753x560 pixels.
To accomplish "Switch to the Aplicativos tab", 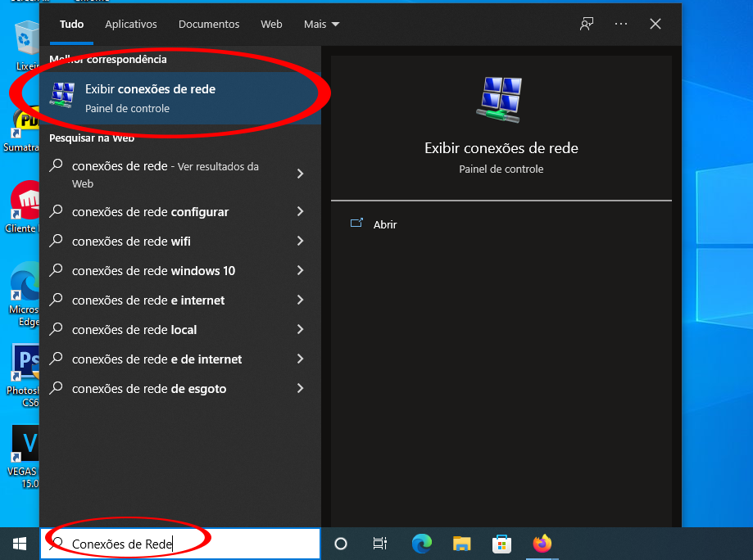I will 130,25.
